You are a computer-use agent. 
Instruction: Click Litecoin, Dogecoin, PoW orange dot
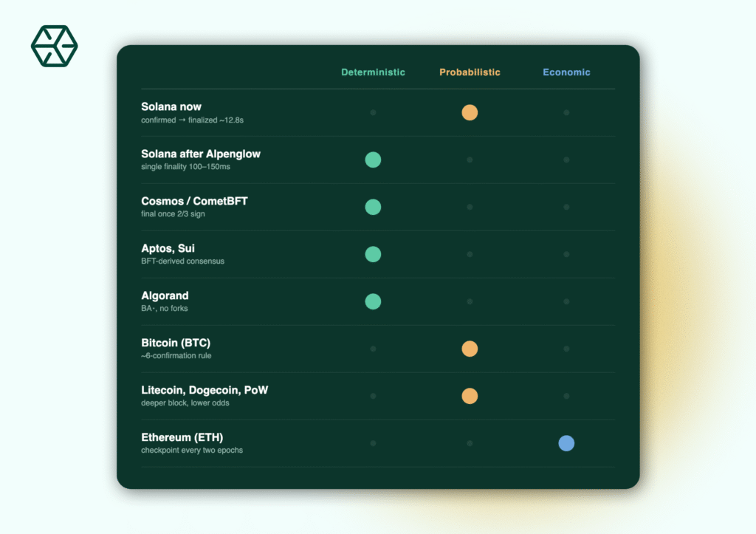coord(470,396)
